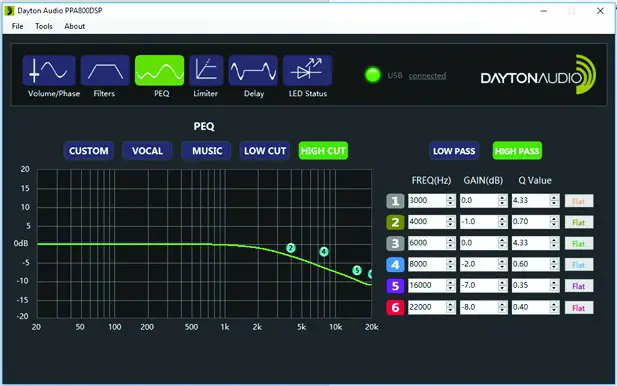Flatten band 2 with its Flat button
Viewport: 617px width, 386px height.
[579, 222]
